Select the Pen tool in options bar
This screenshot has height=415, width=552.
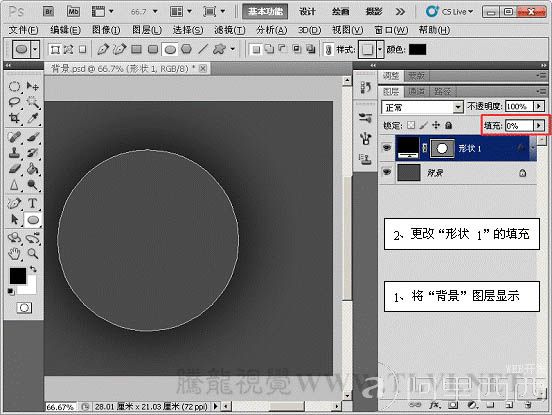pyautogui.click(x=102, y=49)
